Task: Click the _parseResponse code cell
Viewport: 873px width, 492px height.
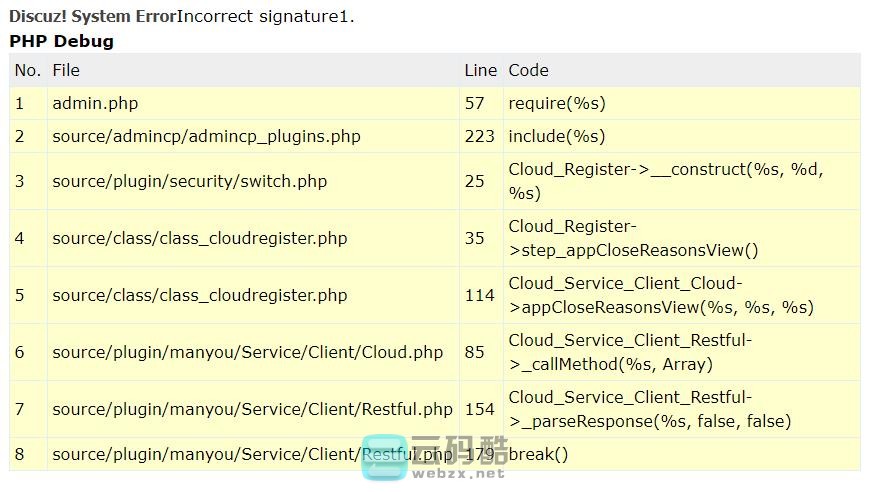Action: click(649, 409)
